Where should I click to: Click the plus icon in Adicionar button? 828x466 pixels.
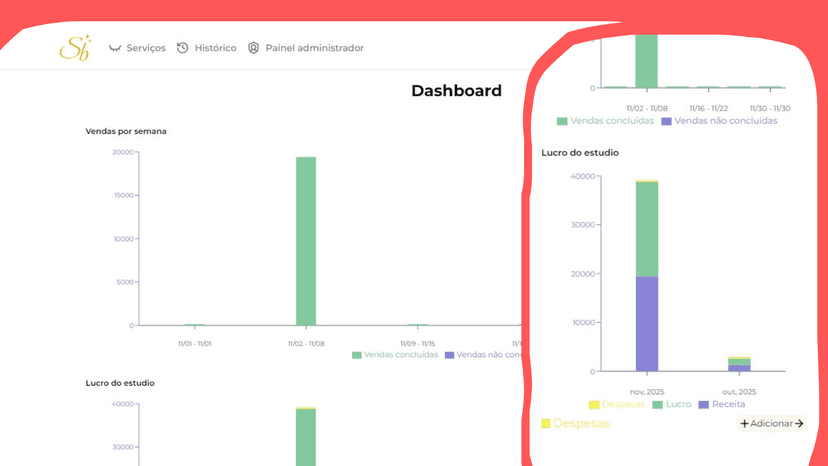click(744, 424)
